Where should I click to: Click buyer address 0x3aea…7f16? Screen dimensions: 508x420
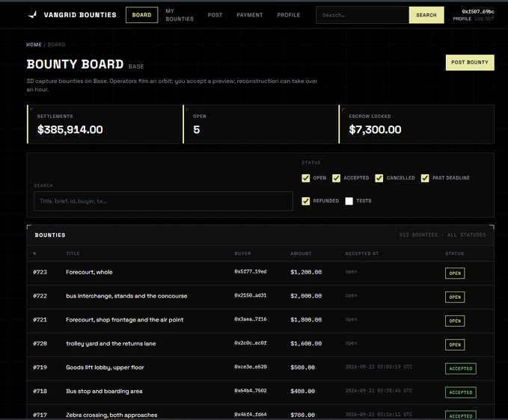[251, 319]
